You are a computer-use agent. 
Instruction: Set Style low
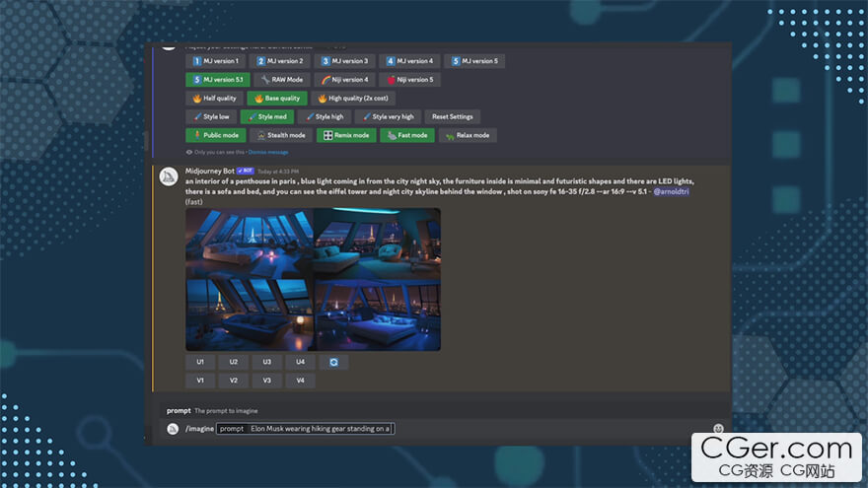click(x=211, y=116)
